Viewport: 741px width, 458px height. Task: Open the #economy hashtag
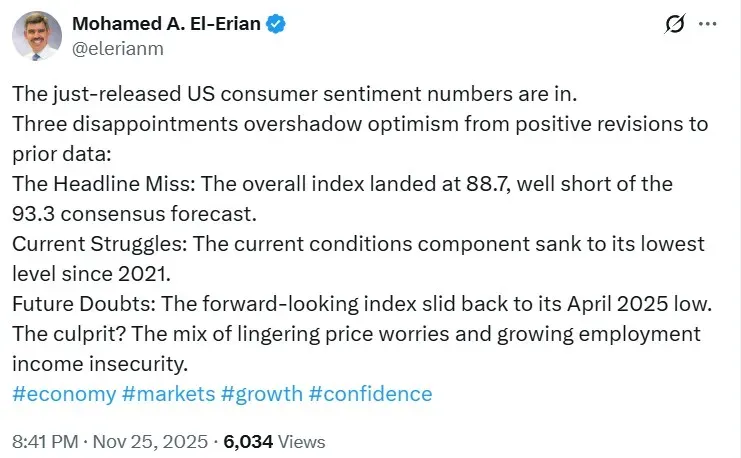coord(64,393)
